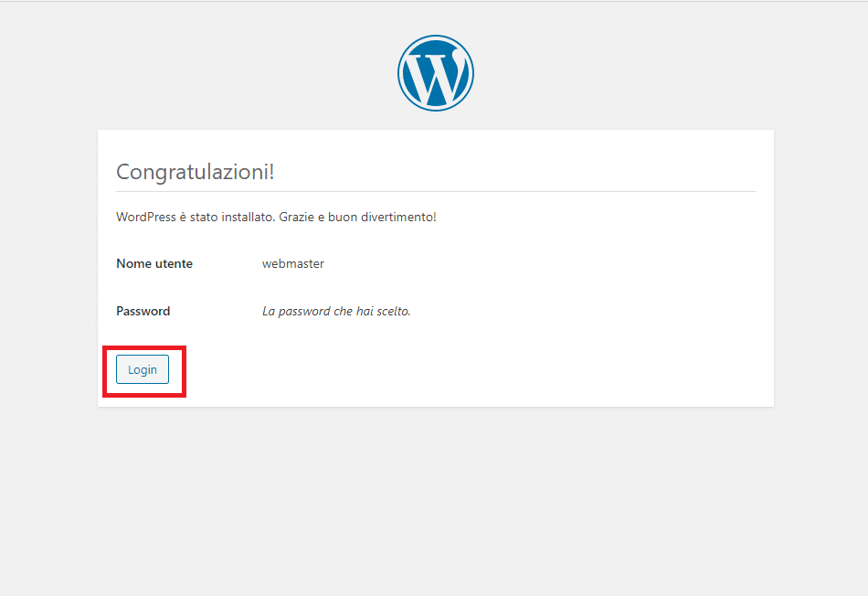
Task: Click 'La password che hai scelto.' text
Action: (x=336, y=312)
